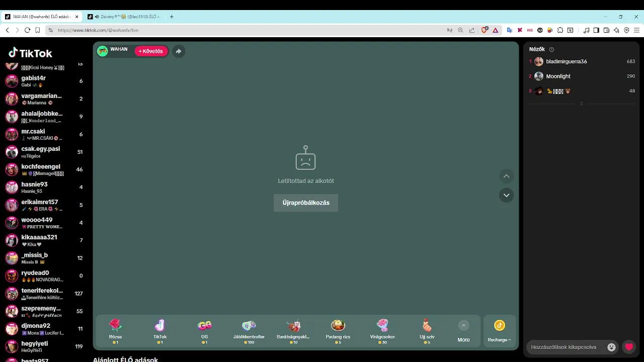Viewport: 644px width, 362px height.
Task: Open hasnie93 live in sidebar
Action: (x=44, y=188)
